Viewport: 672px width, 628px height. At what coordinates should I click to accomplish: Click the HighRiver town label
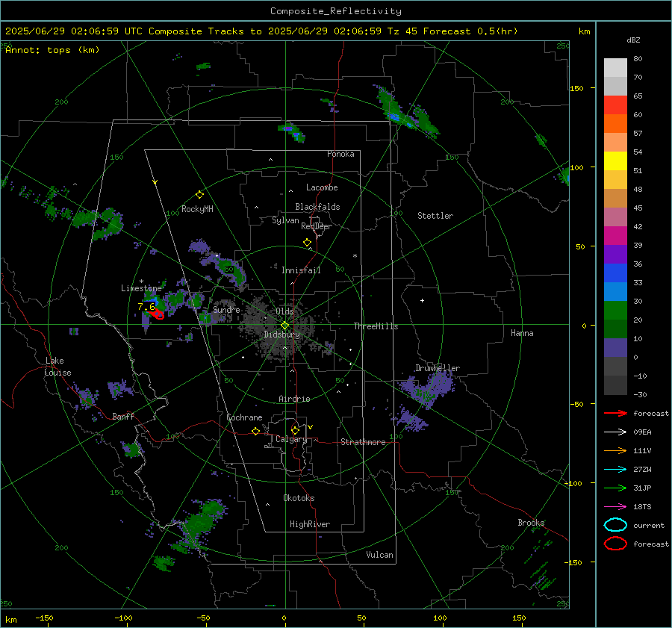[x=310, y=524]
